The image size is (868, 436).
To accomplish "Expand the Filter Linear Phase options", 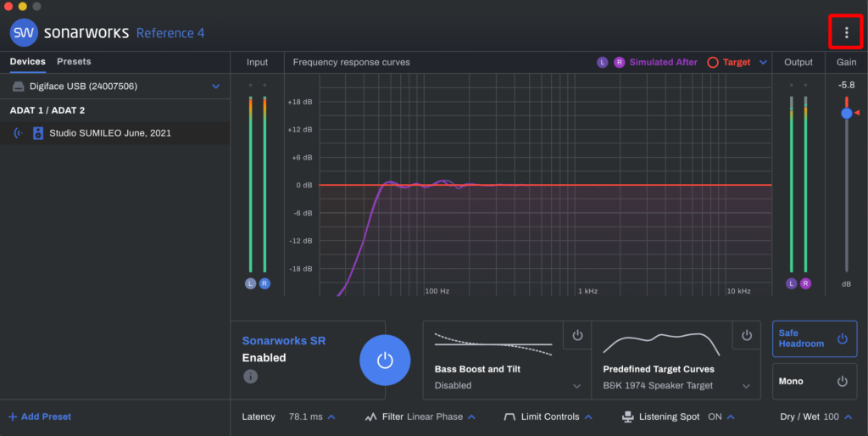I will pyautogui.click(x=471, y=416).
